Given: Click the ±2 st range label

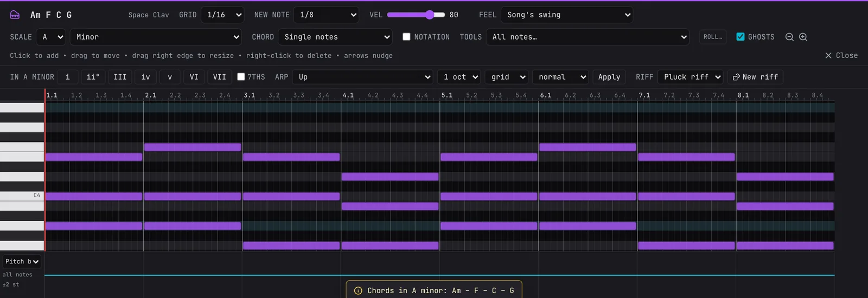Looking at the screenshot, I should coord(11,284).
